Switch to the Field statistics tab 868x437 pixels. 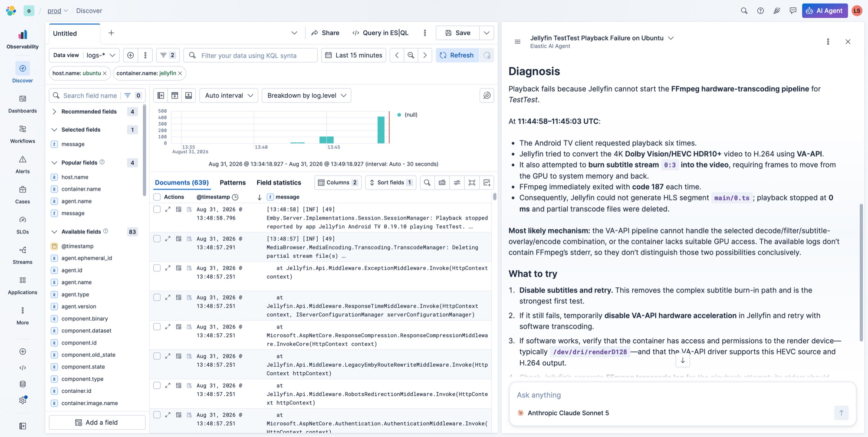279,183
